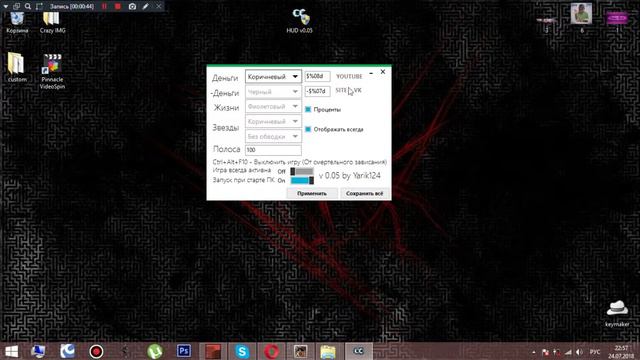This screenshot has height=360, width=640.
Task: Minimize the HUD settings window
Action: click(x=371, y=72)
